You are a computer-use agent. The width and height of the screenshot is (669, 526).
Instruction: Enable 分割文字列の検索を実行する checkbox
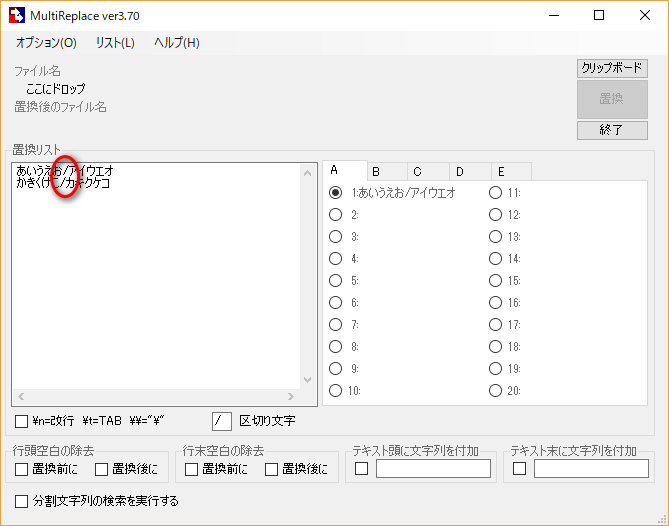coord(22,501)
